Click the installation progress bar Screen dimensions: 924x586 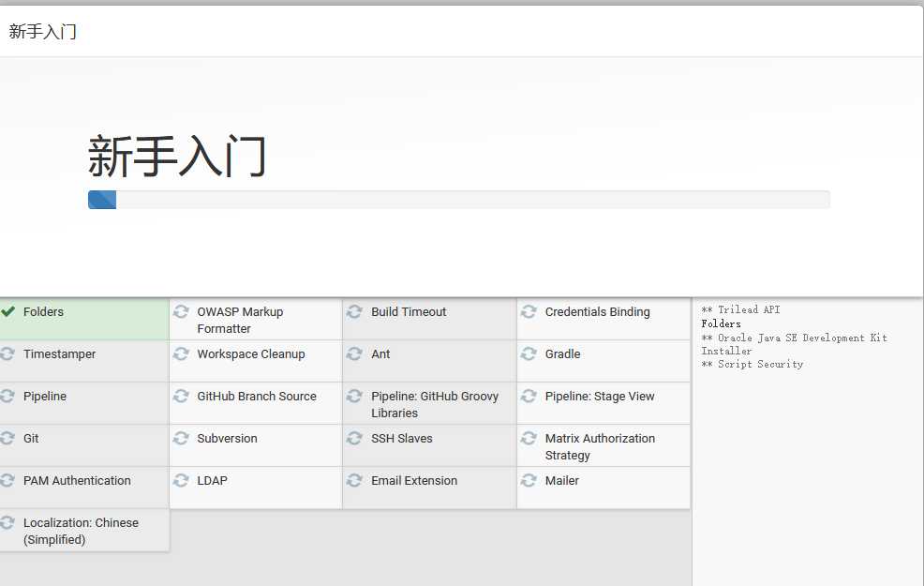point(459,200)
